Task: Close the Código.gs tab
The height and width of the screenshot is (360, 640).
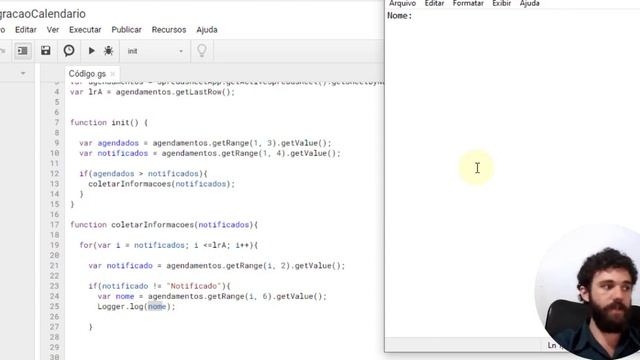Action: click(113, 74)
